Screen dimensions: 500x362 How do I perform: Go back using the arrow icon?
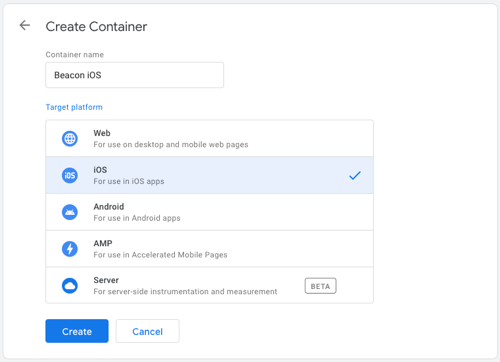(x=25, y=25)
